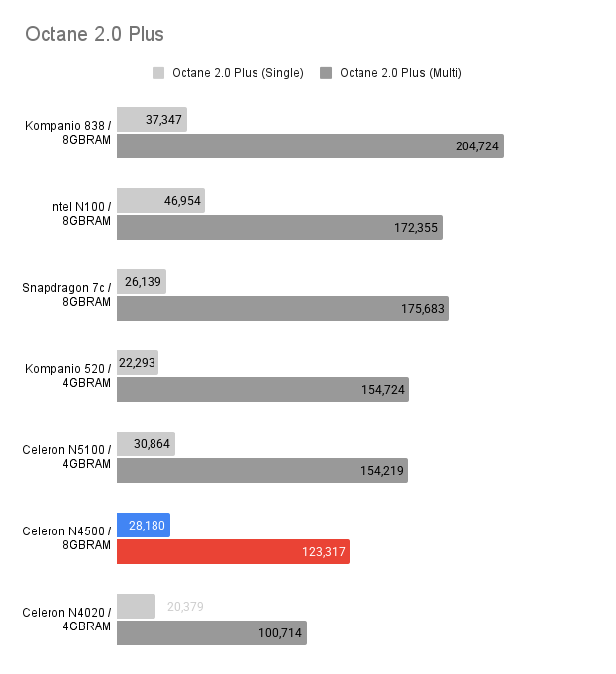Screen dimensions: 616x674
Task: Click the Intel N100 multi bar 172,355
Action: (x=279, y=227)
